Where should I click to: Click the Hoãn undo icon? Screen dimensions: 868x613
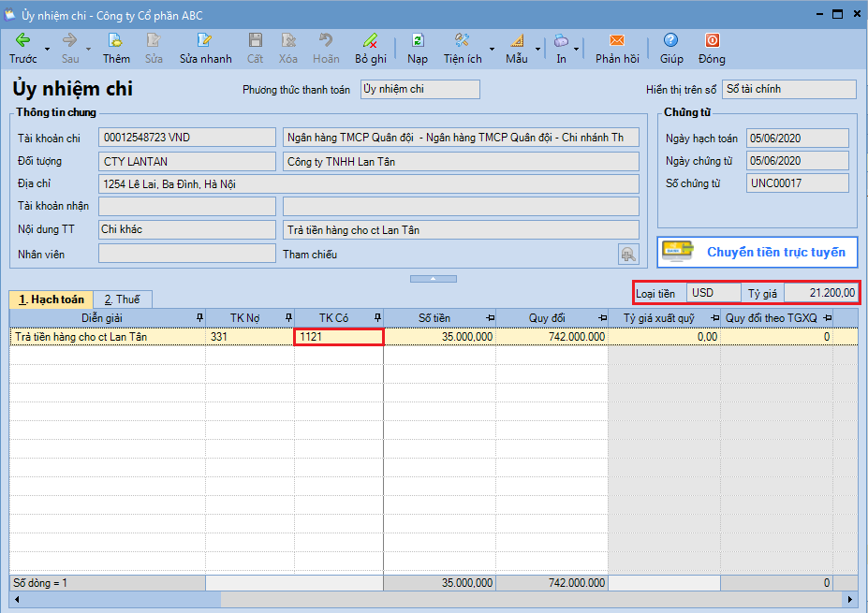[326, 48]
